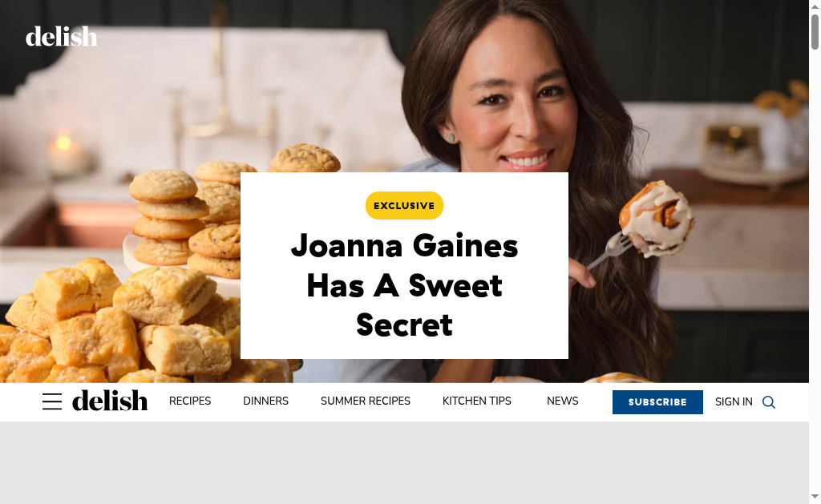Click the yellow Exclusive badge
The height and width of the screenshot is (504, 821).
pyautogui.click(x=404, y=206)
